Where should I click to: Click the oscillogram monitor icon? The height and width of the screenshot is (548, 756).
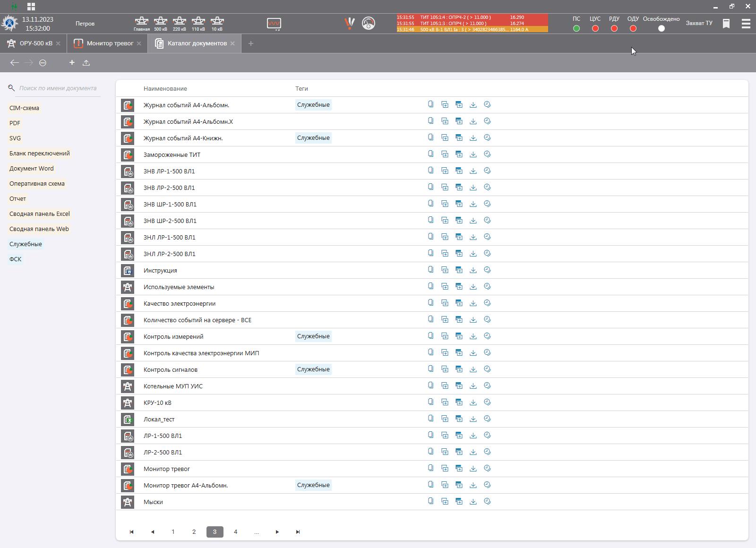point(274,24)
